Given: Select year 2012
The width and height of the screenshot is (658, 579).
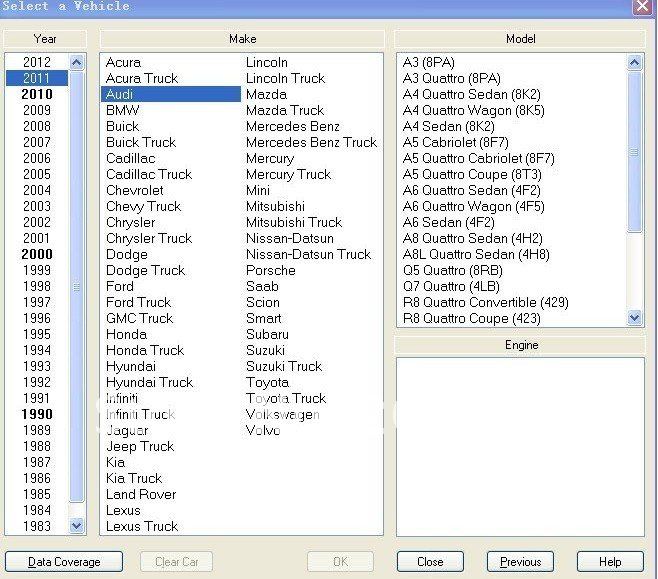Looking at the screenshot, I should [37, 62].
